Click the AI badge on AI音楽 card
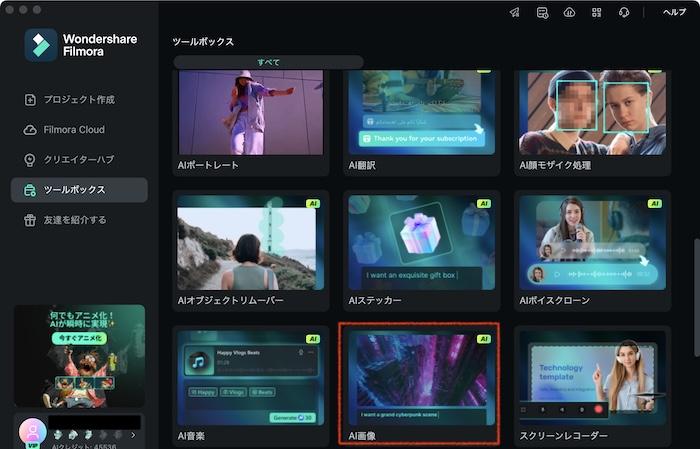This screenshot has width=700, height=449. coord(313,339)
